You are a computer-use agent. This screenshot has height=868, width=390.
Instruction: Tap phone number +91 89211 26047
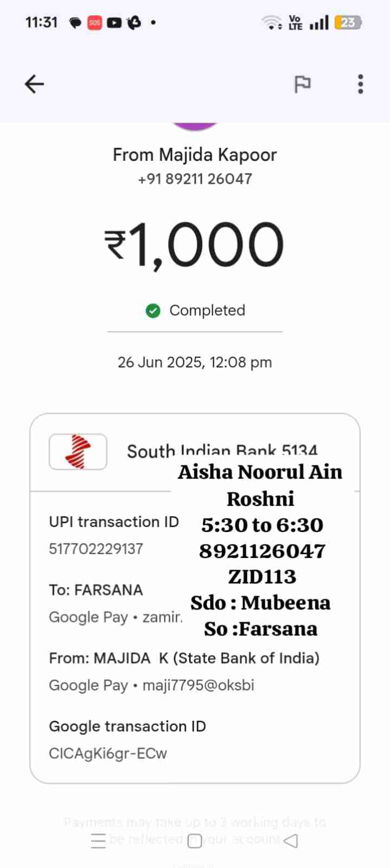(x=195, y=179)
